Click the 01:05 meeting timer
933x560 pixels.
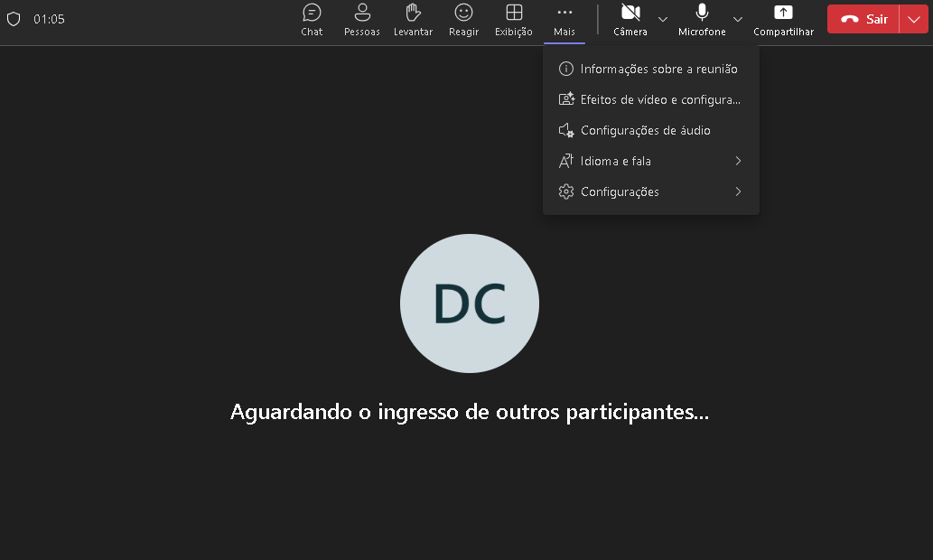click(49, 19)
